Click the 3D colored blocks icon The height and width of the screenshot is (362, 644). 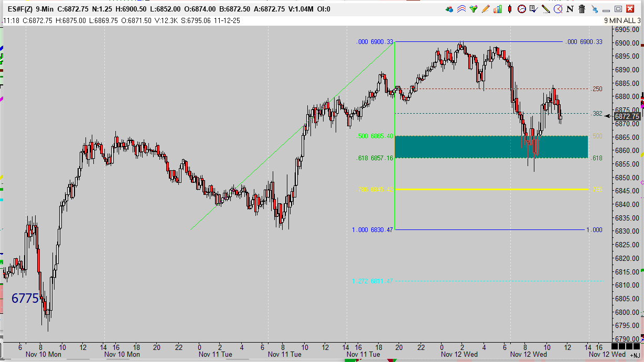click(x=449, y=9)
